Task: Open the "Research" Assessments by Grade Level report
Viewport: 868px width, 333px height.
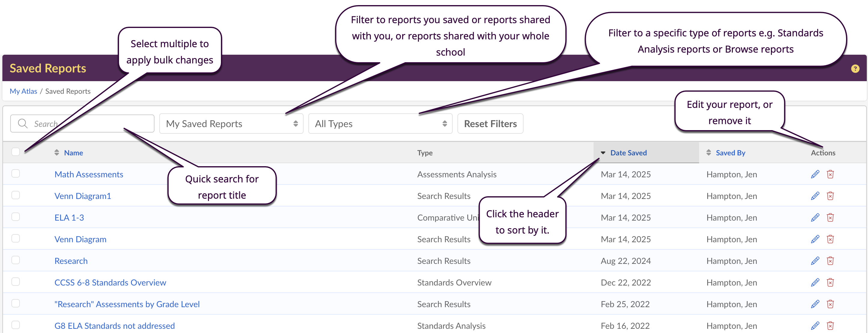Action: [x=127, y=304]
